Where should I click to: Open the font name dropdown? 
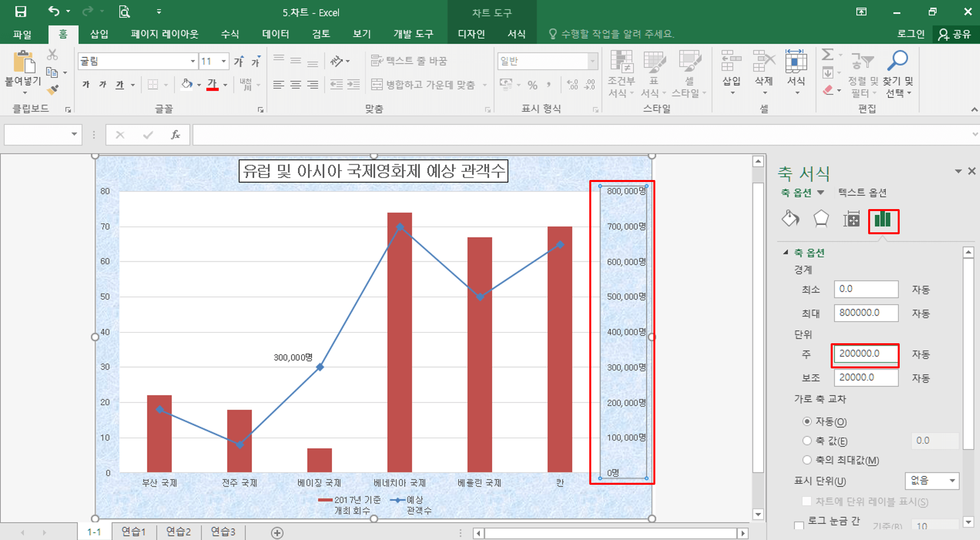point(193,61)
